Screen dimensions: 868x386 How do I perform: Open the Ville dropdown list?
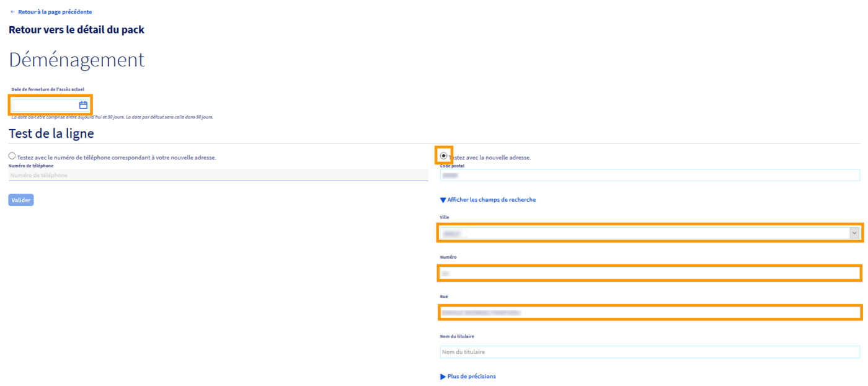point(645,233)
